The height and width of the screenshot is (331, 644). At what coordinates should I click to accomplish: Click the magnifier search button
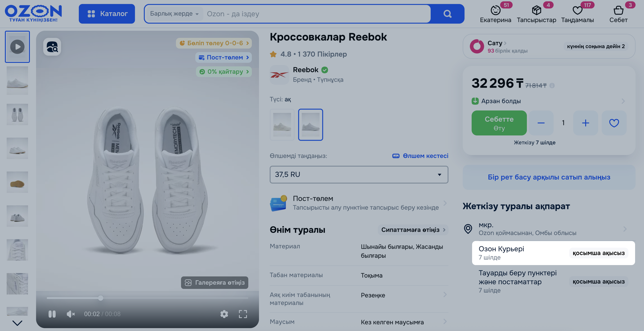coord(447,14)
